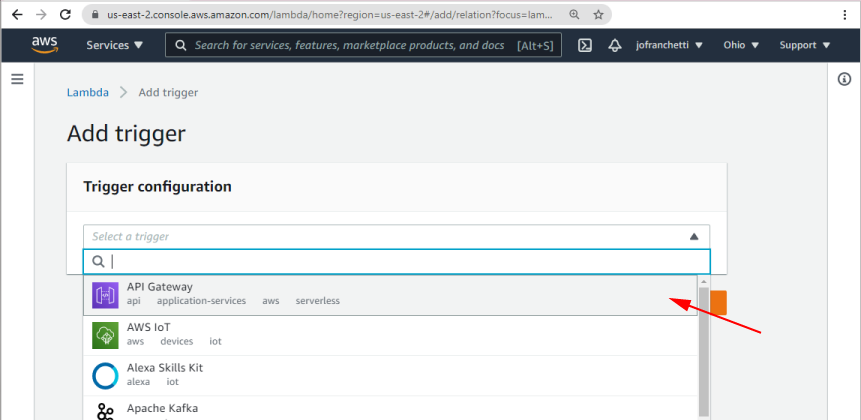The width and height of the screenshot is (861, 420).
Task: Open the info panel icon
Action: pos(844,80)
